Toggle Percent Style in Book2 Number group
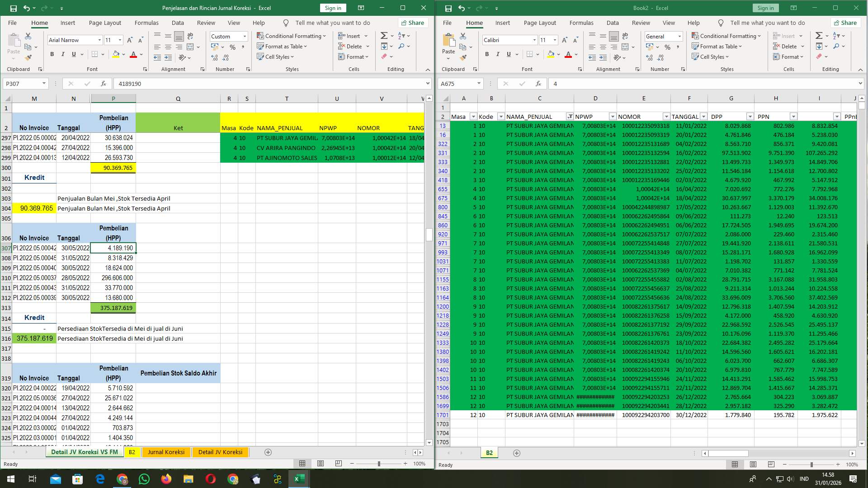The width and height of the screenshot is (868, 488). coord(668,46)
